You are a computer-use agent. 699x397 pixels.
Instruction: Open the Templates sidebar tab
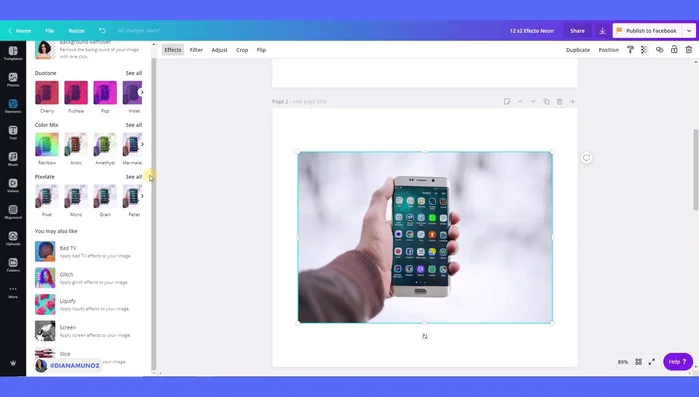[x=13, y=53]
